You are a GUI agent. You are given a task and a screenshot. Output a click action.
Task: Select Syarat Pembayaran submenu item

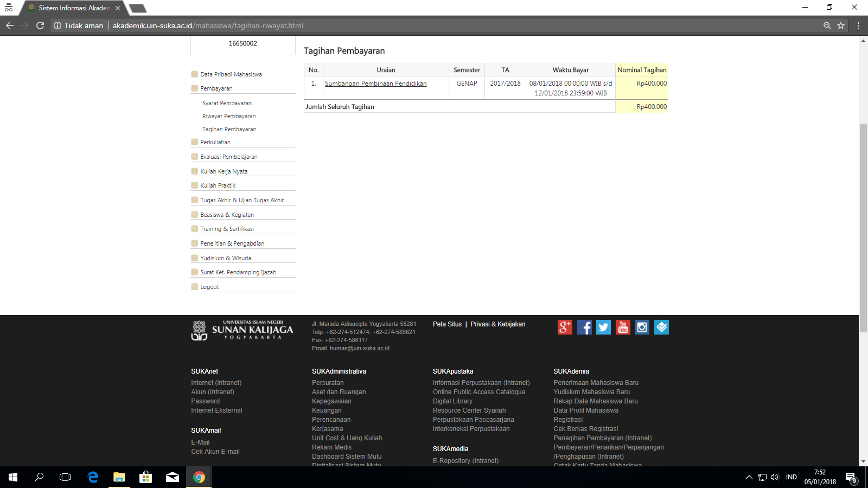pos(227,103)
